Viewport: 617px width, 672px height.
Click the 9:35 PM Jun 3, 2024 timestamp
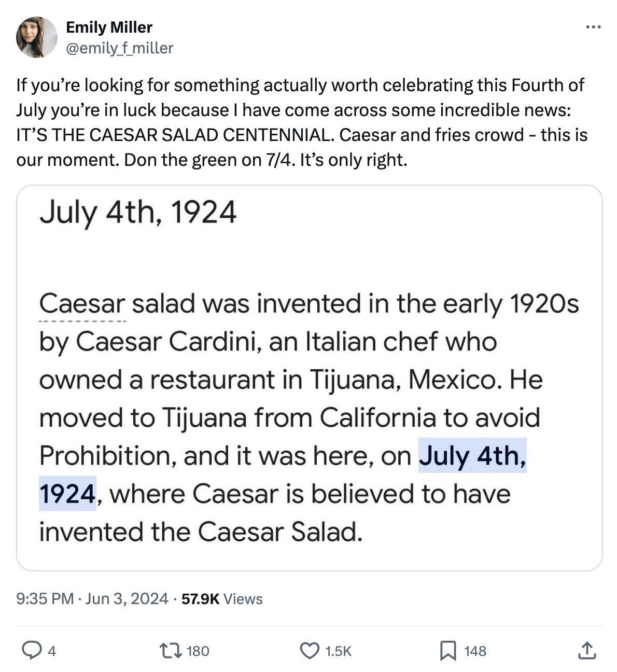pyautogui.click(x=92, y=599)
